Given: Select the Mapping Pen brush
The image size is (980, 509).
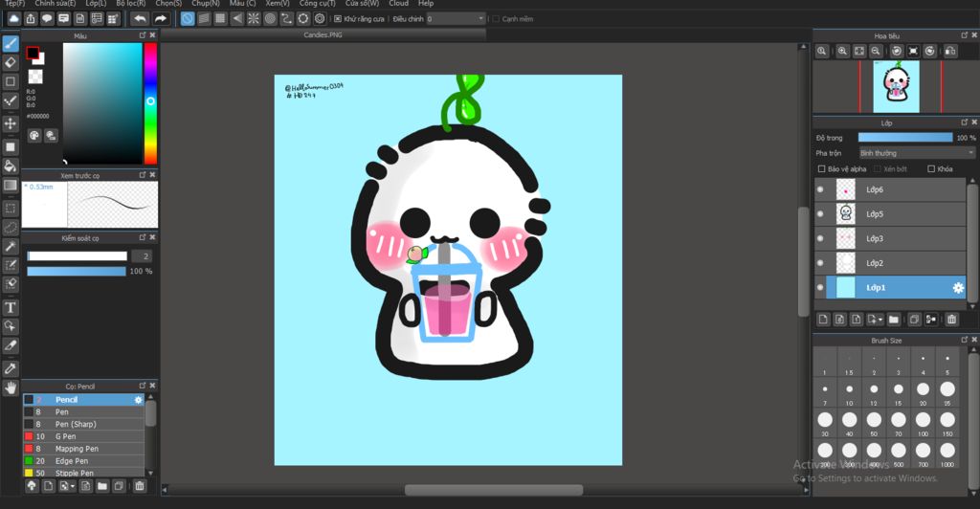Looking at the screenshot, I should point(84,449).
